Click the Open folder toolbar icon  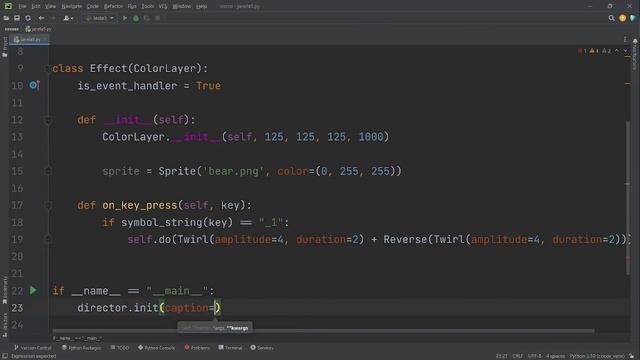[x=7, y=18]
